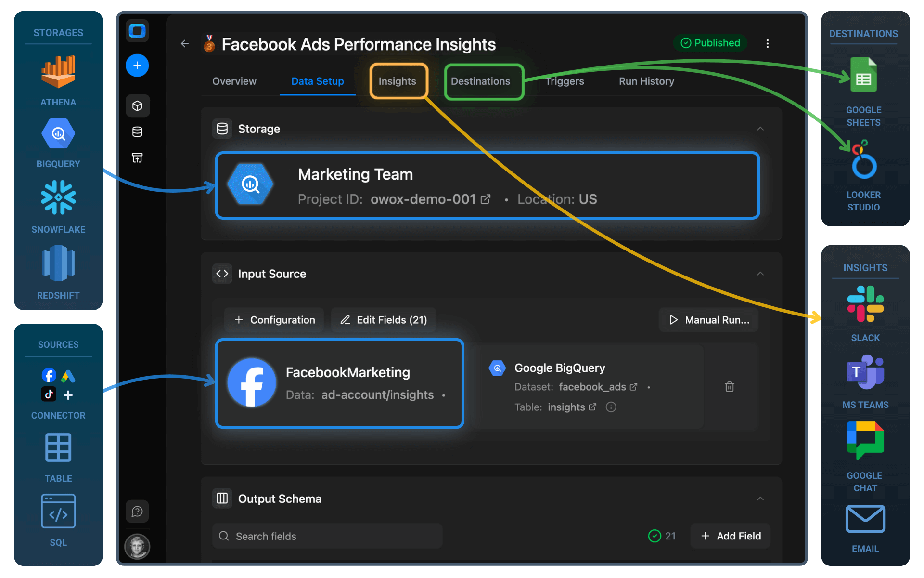Click the Redshift storage icon
This screenshot has width=924, height=578.
pos(58,263)
